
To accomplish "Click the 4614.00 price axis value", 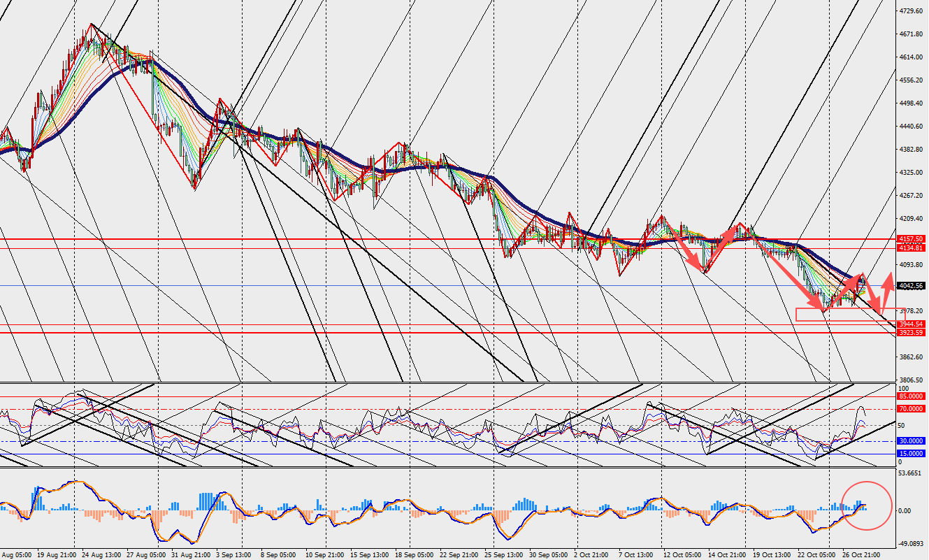I will (912, 57).
